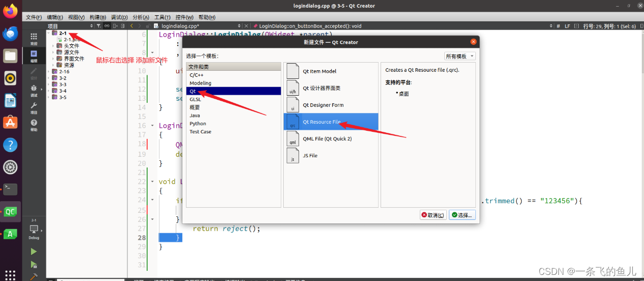
Task: Expand the 资源 folder
Action: point(53,65)
